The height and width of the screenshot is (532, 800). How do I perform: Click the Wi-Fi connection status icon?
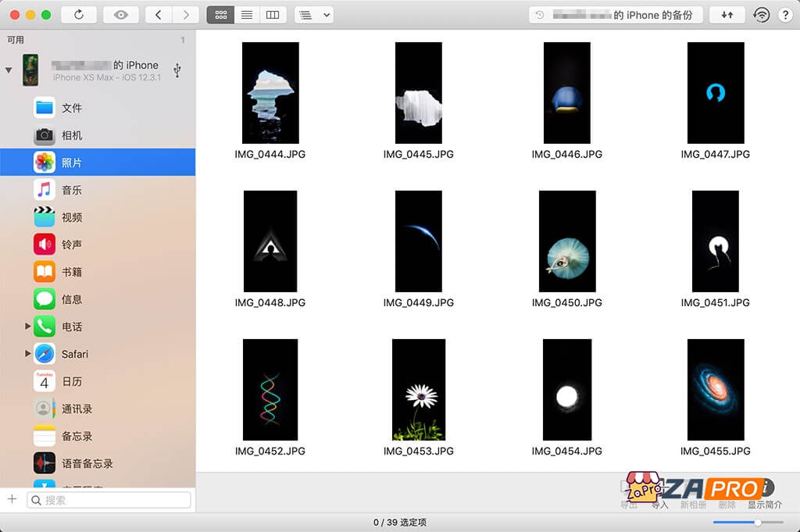[761, 14]
